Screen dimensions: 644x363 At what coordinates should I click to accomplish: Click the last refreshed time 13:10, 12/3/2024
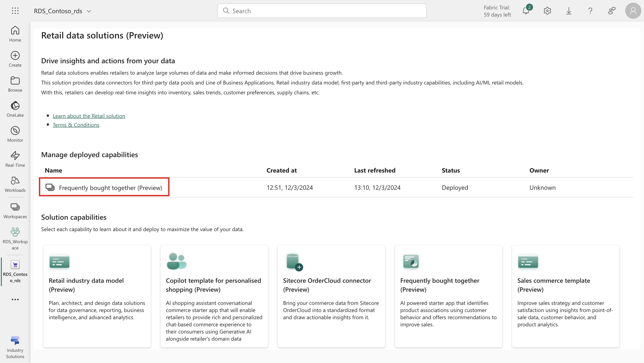(377, 187)
